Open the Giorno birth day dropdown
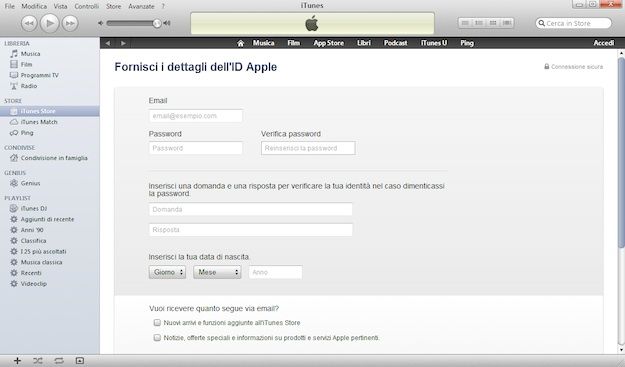Screen dimensions: 625x367 click(167, 272)
